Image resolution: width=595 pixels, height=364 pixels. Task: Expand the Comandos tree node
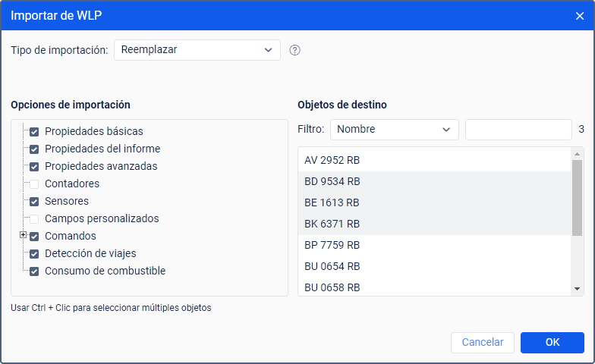tap(24, 235)
